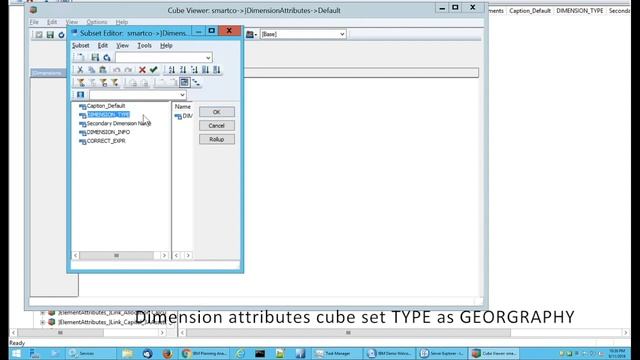Click left arrow of element list scrollbar
640x360 pixels.
[76, 256]
